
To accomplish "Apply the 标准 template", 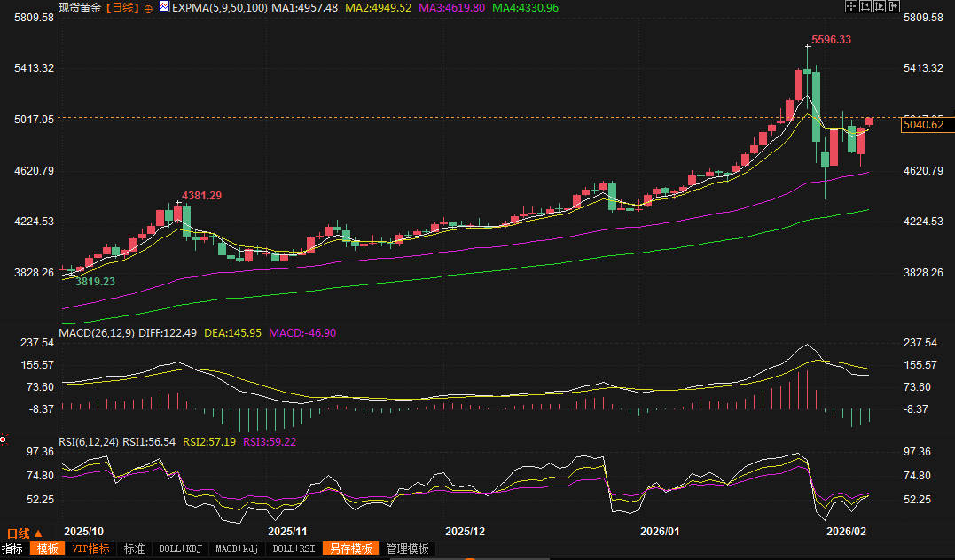I will (134, 549).
